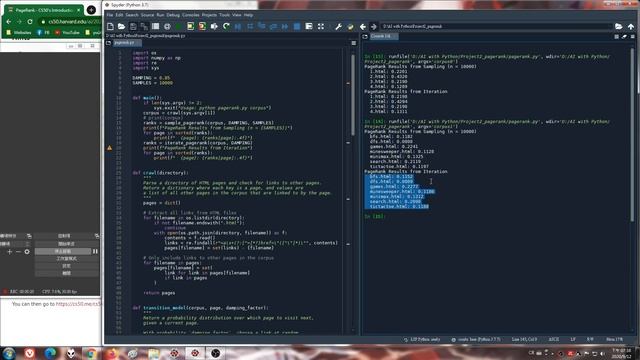
Task: Open the Edit menu
Action: click(119, 15)
